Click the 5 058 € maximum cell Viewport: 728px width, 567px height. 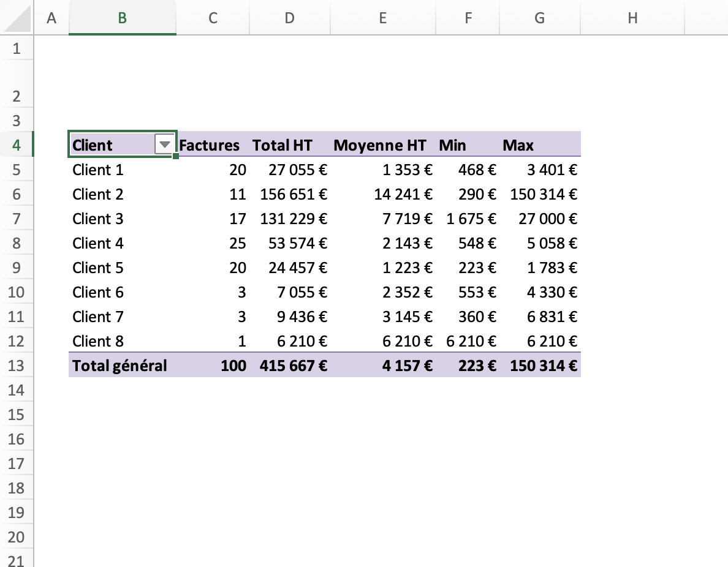(x=539, y=243)
